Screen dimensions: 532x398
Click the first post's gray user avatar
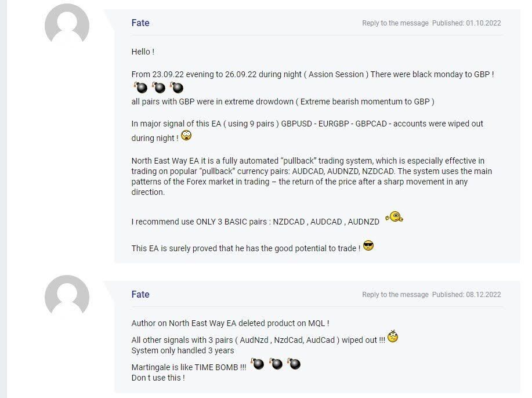coord(67,27)
